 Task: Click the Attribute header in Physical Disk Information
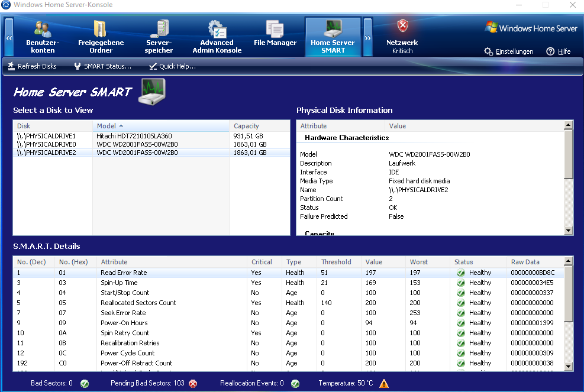(x=340, y=126)
